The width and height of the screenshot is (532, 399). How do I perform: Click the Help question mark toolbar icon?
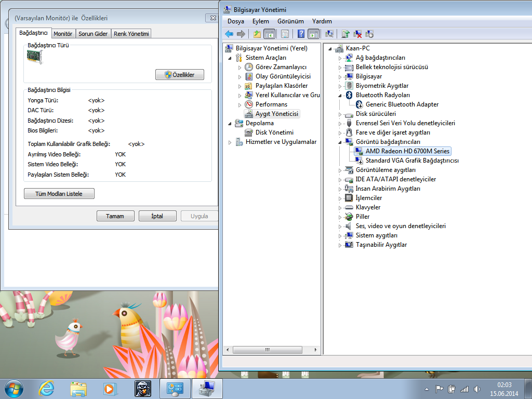tap(301, 34)
